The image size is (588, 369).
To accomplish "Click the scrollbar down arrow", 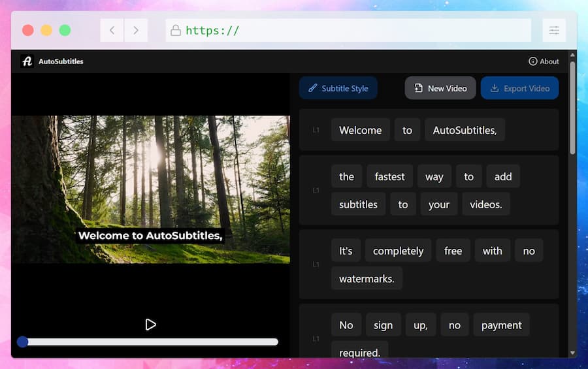I will point(572,353).
